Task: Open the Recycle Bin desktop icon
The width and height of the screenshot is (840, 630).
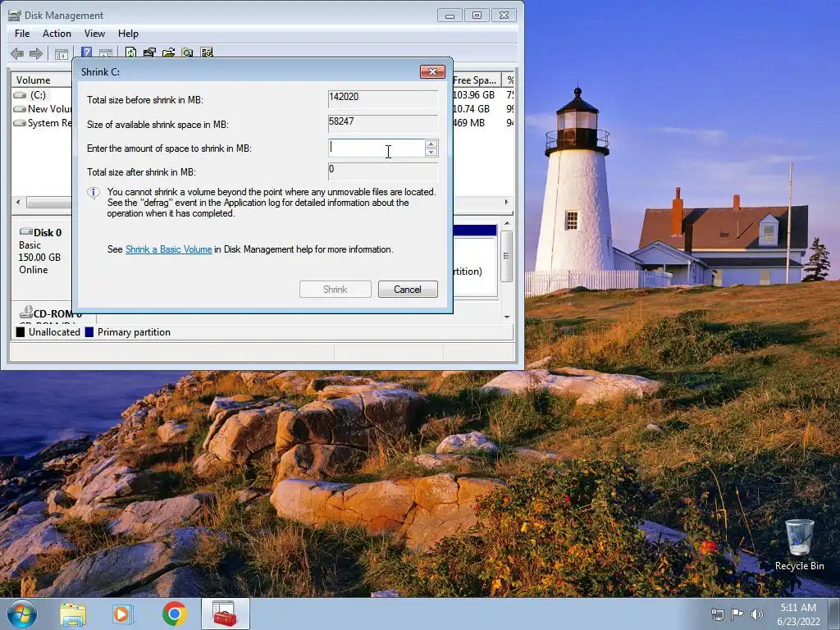Action: [799, 545]
